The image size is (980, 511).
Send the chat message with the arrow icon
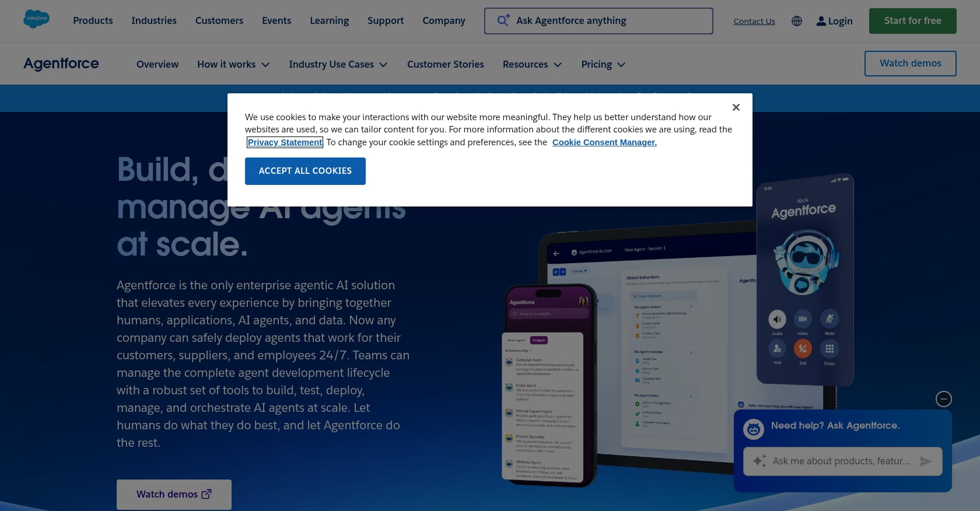[x=925, y=461]
